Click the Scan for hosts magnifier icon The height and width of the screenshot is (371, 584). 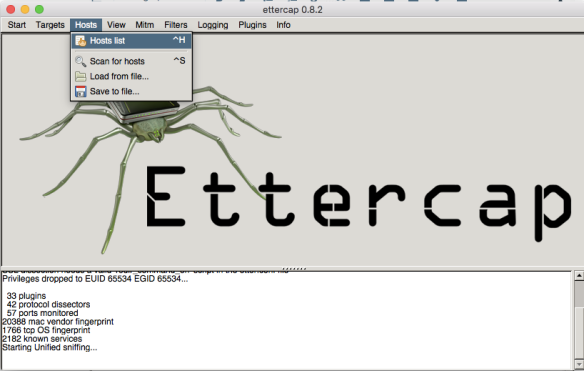(x=80, y=61)
